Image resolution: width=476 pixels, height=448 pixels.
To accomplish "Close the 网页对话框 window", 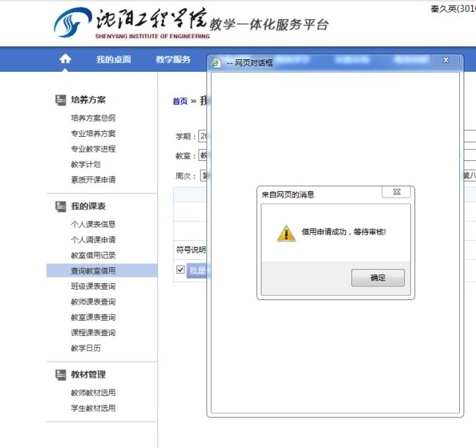I will click(x=444, y=61).
